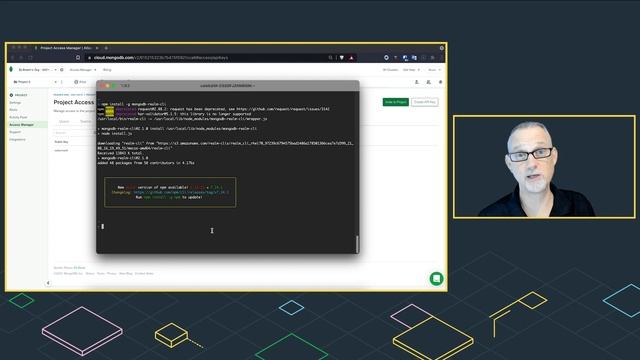Open the All Clusters link
640x360 pixels.
click(390, 70)
